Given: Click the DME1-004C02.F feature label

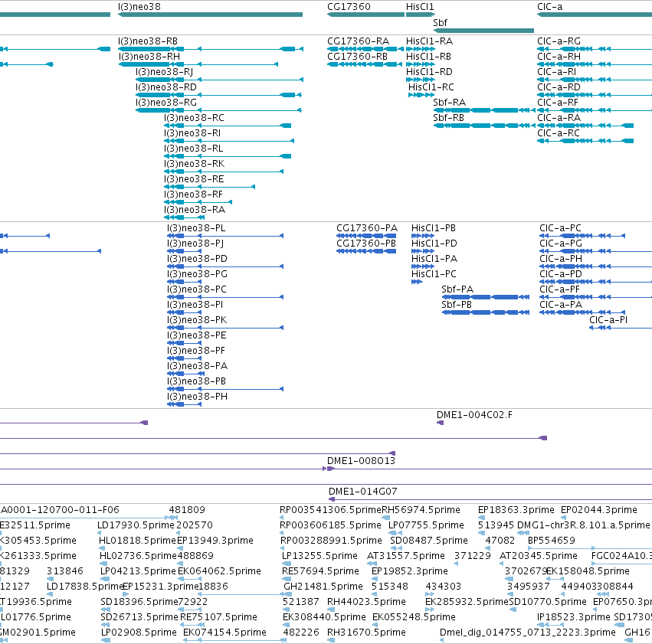Looking at the screenshot, I should pyautogui.click(x=474, y=415).
